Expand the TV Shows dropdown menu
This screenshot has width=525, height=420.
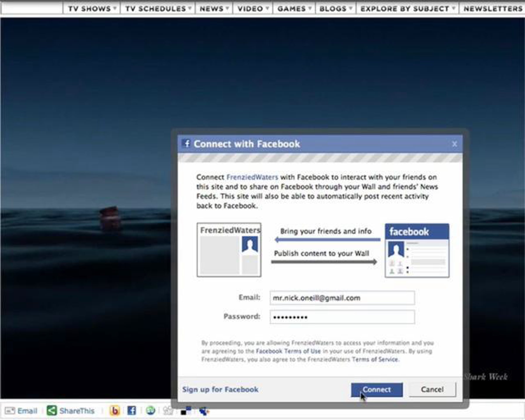coord(92,9)
